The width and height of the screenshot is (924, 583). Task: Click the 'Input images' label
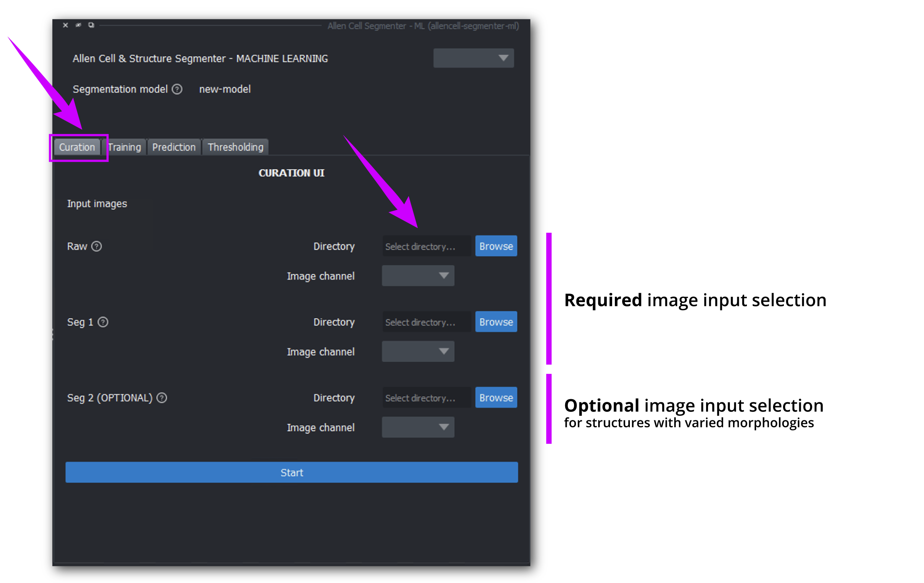[x=97, y=203]
